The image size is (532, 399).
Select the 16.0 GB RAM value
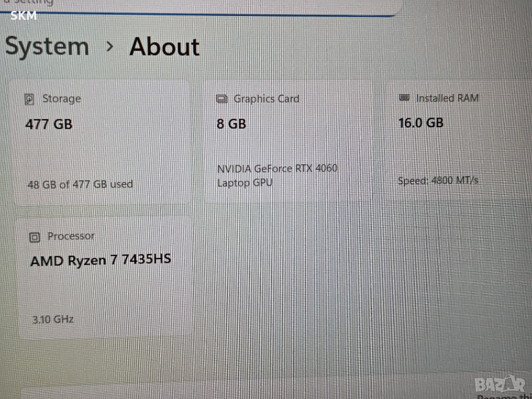(421, 123)
